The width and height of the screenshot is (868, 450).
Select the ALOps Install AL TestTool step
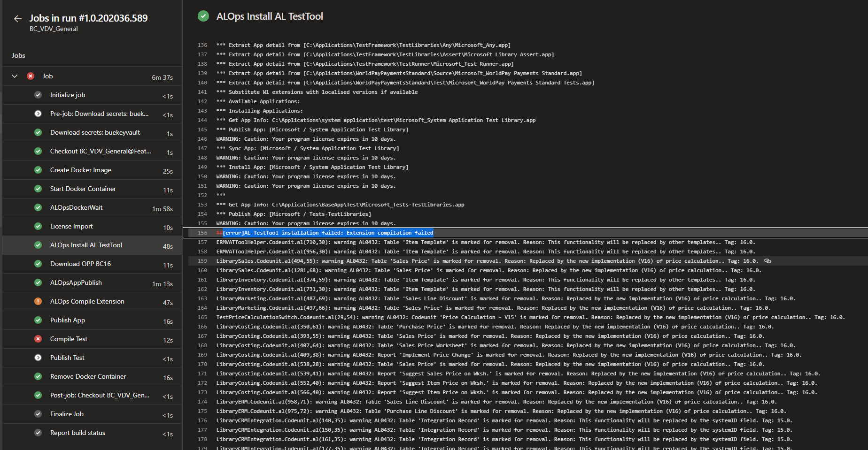pos(92,245)
